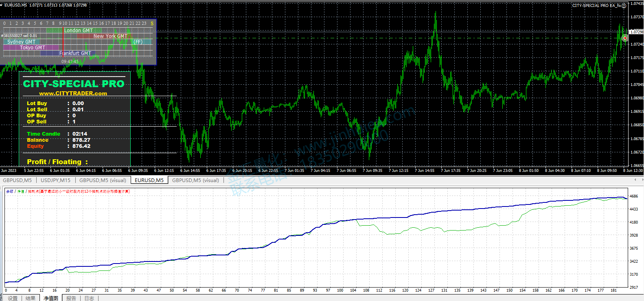This screenshot has width=644, height=301.
Task: Click the Profit / Floating label
Action: pos(57,162)
